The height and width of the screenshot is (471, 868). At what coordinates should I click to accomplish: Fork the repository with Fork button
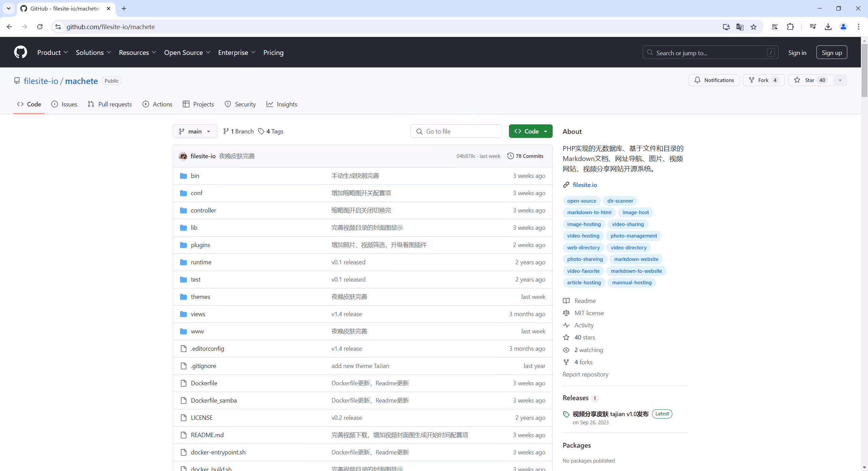(x=764, y=80)
